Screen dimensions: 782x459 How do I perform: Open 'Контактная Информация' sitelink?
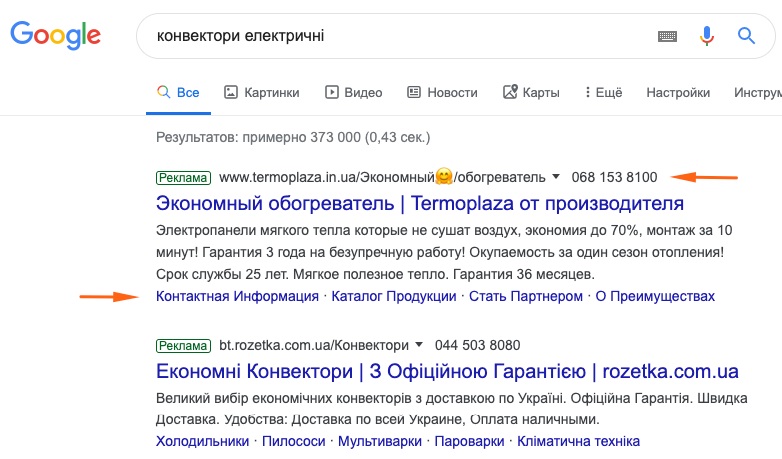pyautogui.click(x=237, y=296)
